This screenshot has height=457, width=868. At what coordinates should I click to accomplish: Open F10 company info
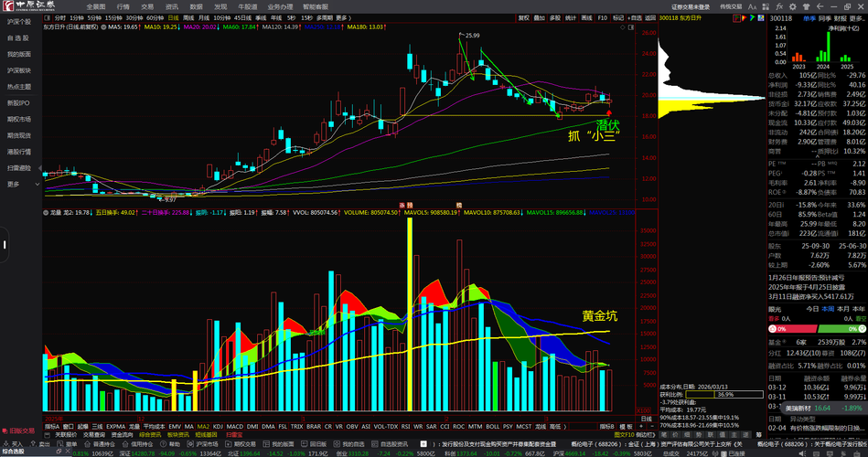click(602, 18)
